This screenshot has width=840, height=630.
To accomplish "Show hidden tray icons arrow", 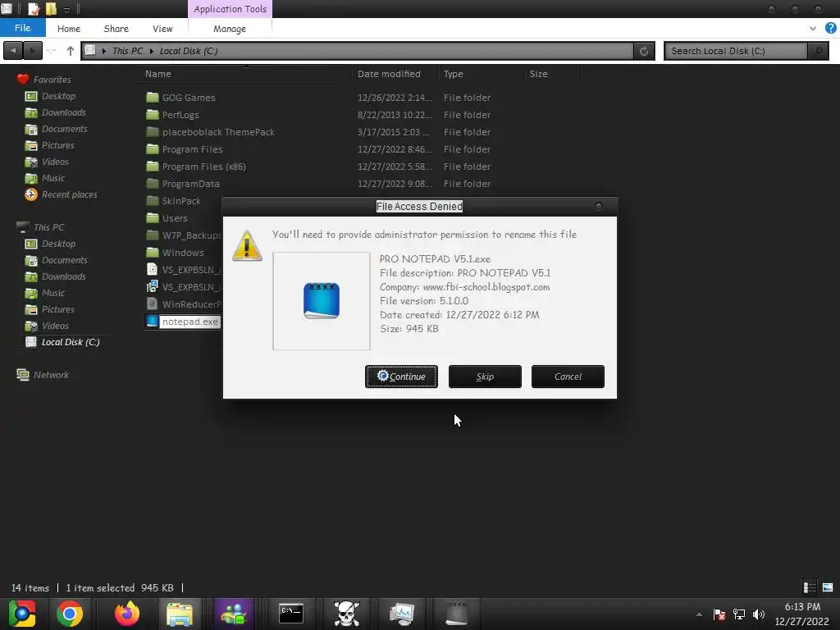I will [x=699, y=614].
